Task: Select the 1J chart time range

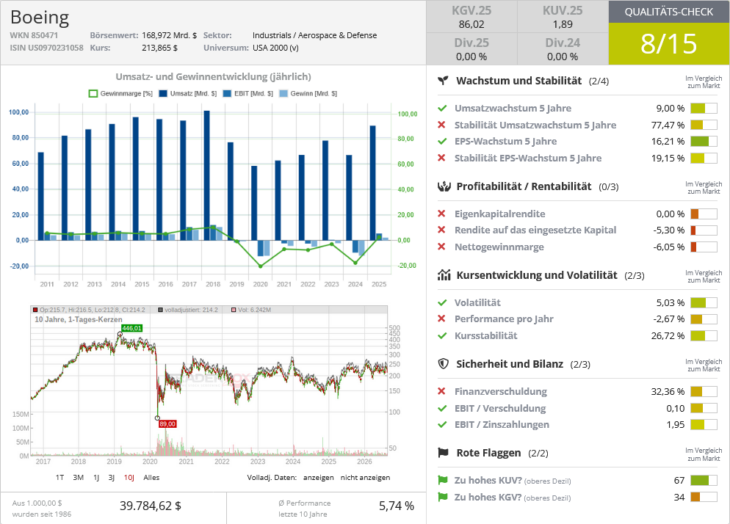Action: 96,477
